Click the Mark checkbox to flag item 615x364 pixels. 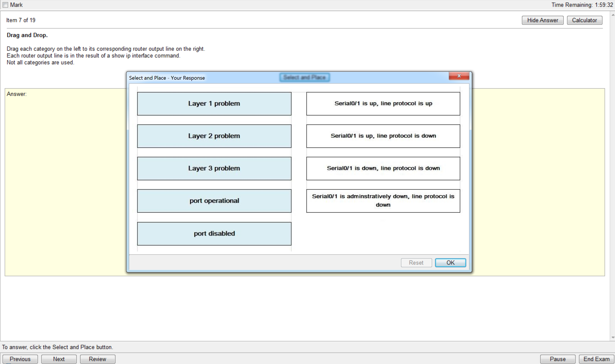(x=5, y=5)
